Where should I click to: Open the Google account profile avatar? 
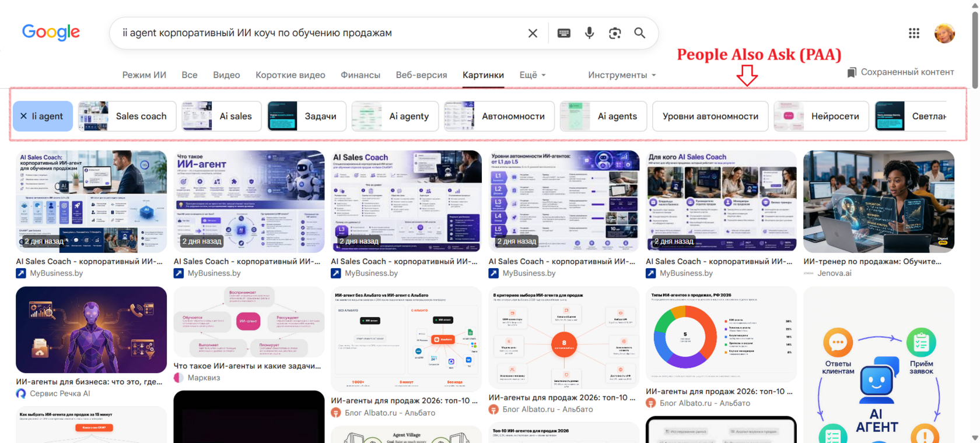pyautogui.click(x=944, y=33)
